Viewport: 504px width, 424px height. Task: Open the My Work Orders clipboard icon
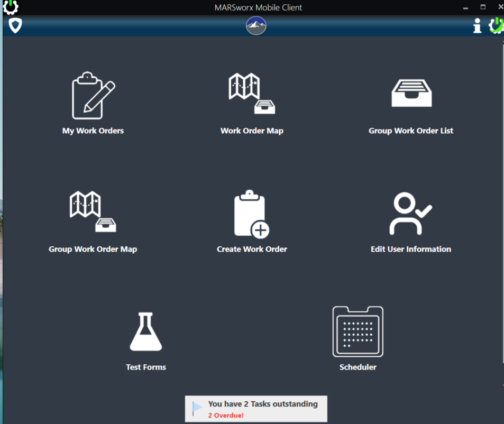click(x=93, y=95)
